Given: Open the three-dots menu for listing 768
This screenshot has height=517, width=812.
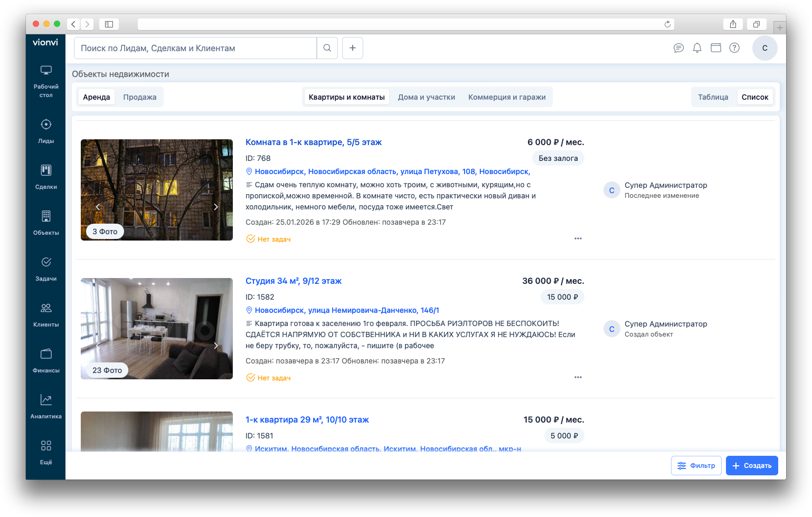Looking at the screenshot, I should click(578, 238).
